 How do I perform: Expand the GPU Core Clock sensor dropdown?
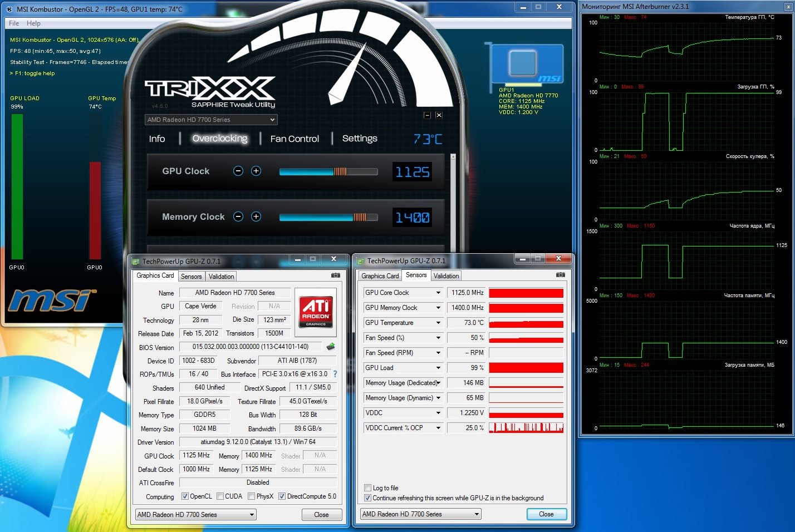tap(438, 293)
